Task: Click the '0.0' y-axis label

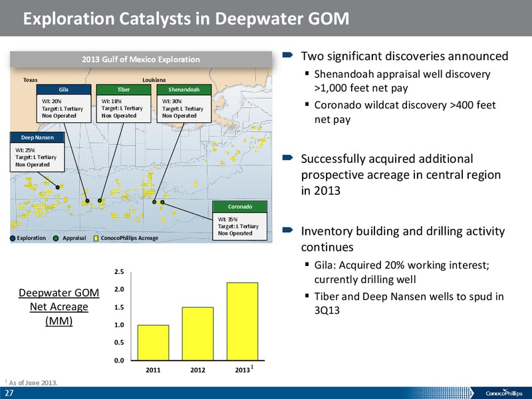Action: point(120,360)
